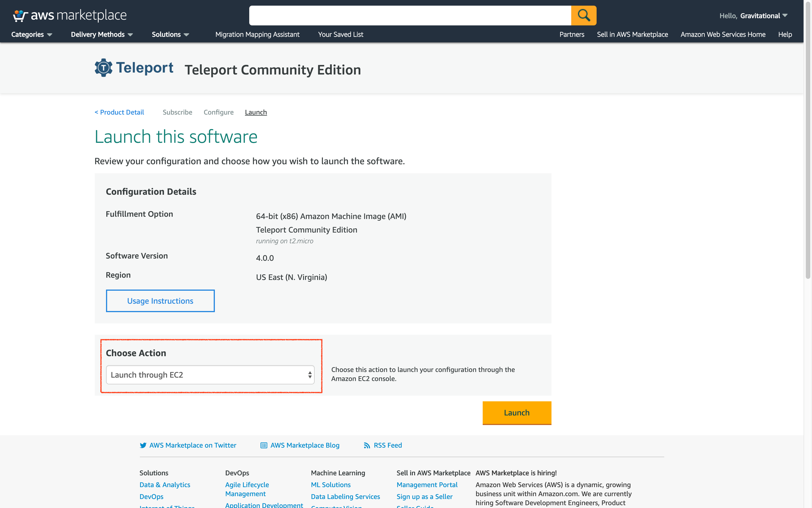Select Sell in AWS Marketplace in navbar
Viewport: 812px width, 508px height.
click(x=632, y=34)
